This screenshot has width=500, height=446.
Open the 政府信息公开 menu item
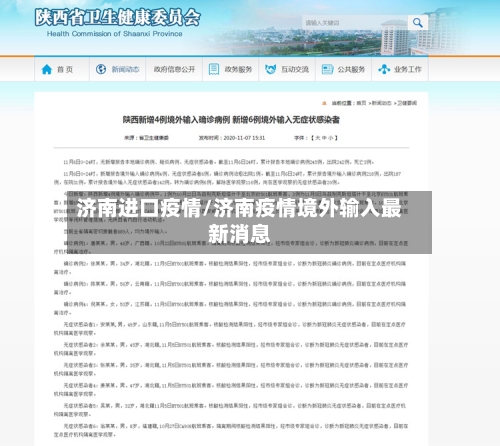coord(174,69)
